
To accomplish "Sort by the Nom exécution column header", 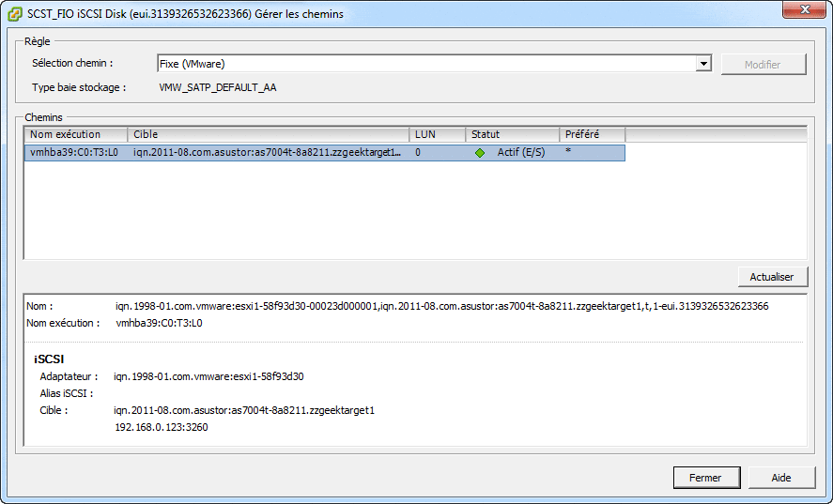I will coord(76,134).
